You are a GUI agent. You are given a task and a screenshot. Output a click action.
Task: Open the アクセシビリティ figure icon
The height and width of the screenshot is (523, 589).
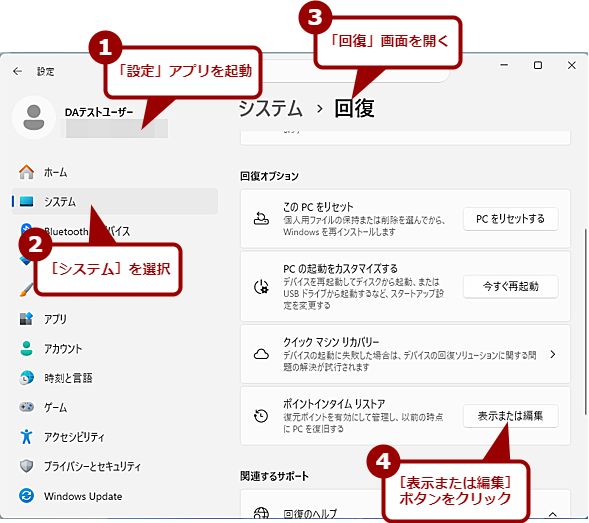pos(26,437)
